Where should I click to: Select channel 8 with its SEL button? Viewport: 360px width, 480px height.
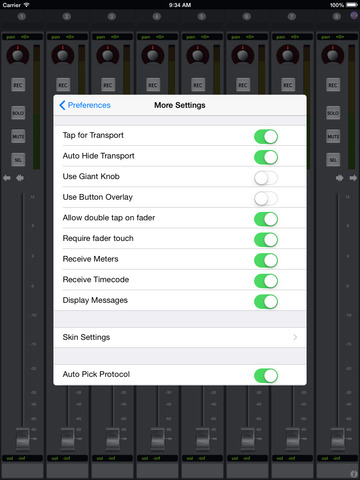[x=333, y=160]
